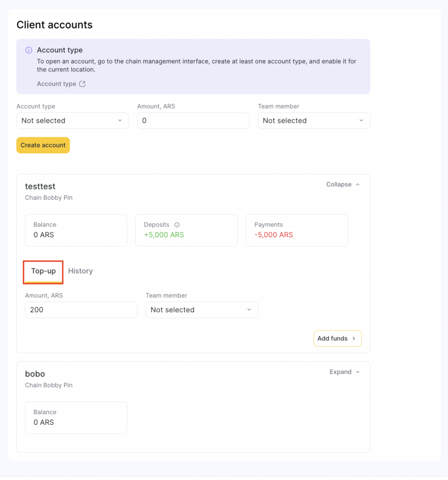Open the Team member dropdown above Create account
Image resolution: width=448 pixels, height=480 pixels.
tap(314, 120)
